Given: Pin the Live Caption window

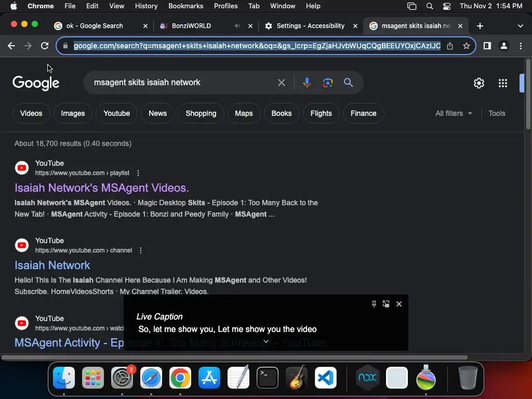Looking at the screenshot, I should [x=374, y=304].
